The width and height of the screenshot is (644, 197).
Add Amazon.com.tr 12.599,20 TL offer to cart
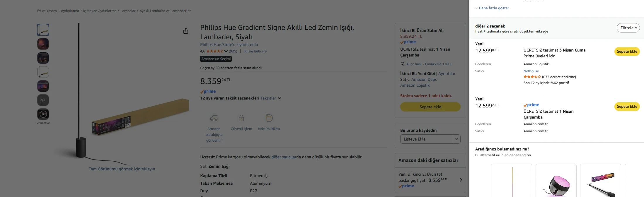click(x=627, y=107)
